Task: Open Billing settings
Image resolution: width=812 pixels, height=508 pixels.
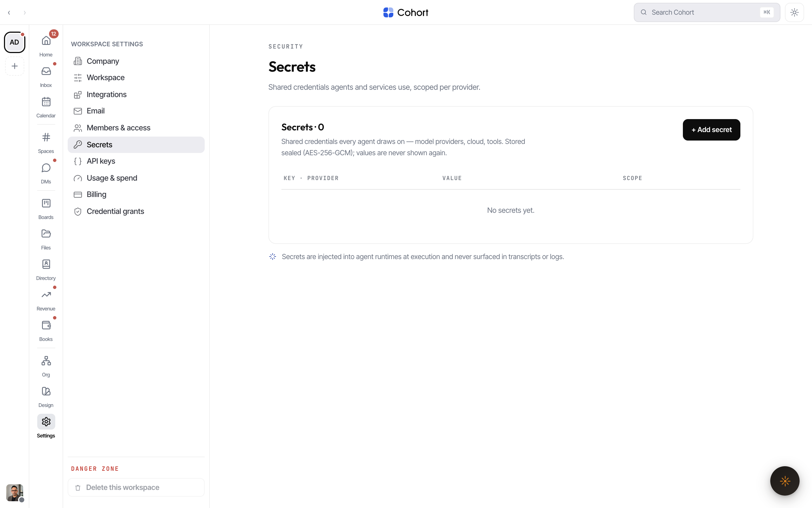Action: [x=136, y=194]
